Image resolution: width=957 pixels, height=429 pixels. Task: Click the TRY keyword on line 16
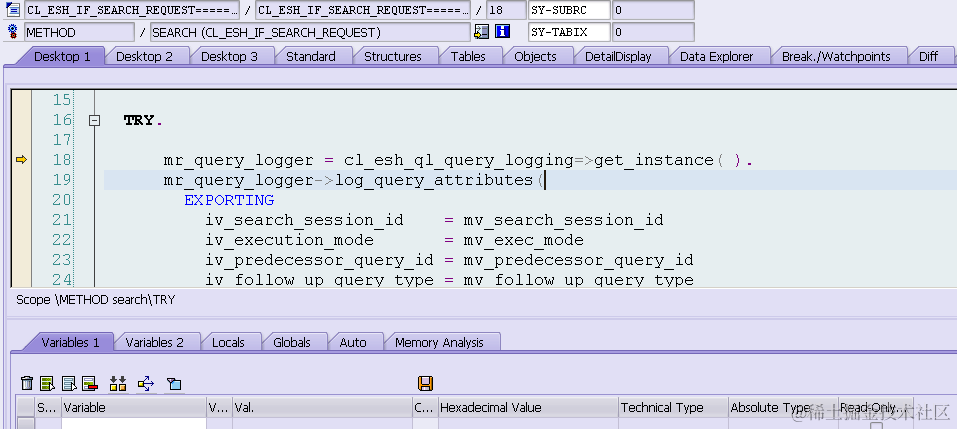pos(139,120)
